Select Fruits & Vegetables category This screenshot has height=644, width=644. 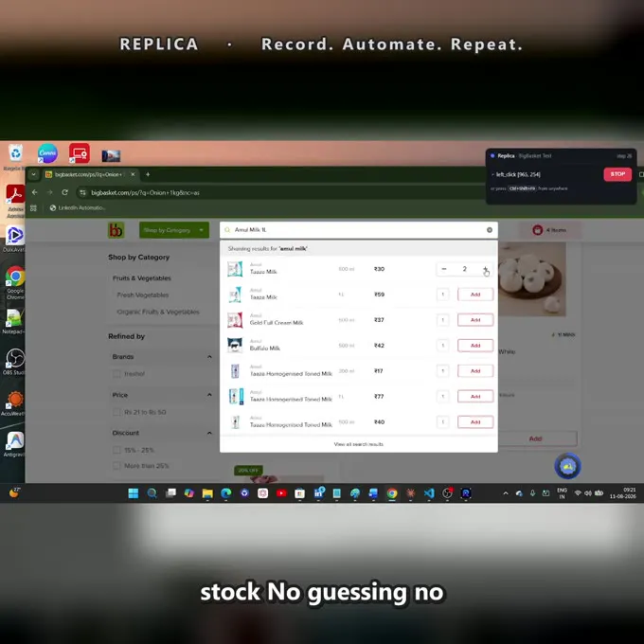tap(142, 278)
